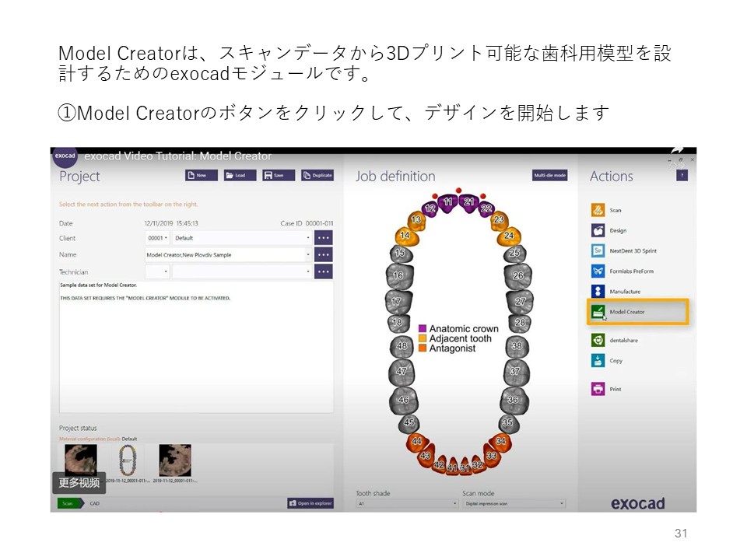The image size is (747, 560).
Task: Select tooth 11 on the dental chart
Action: (447, 201)
